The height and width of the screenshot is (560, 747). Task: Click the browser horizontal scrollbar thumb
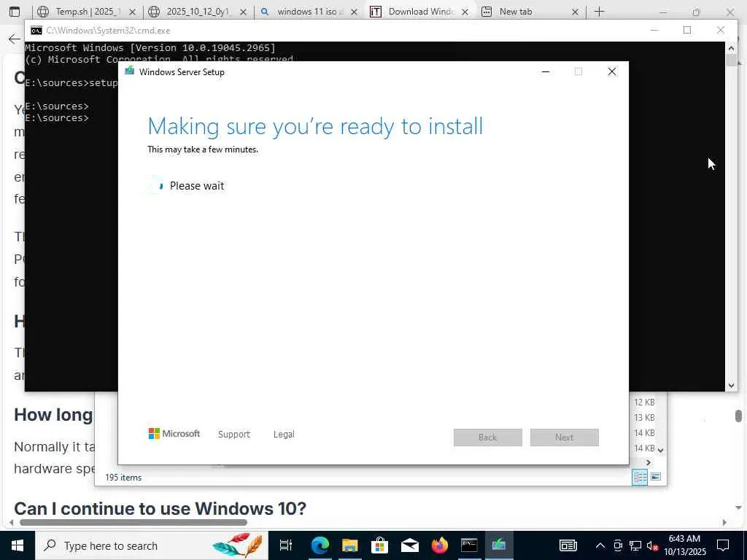[x=133, y=522]
